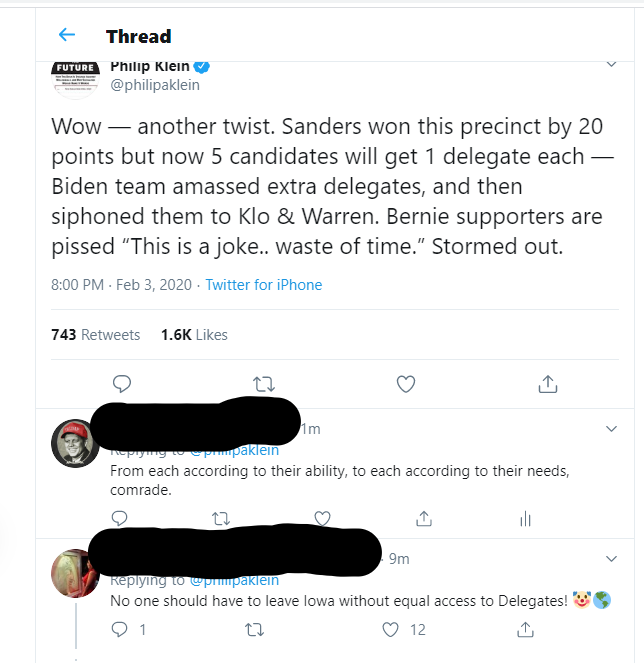This screenshot has width=644, height=663.
Task: Reply to the Iowa Delegates comment
Action: [x=119, y=629]
